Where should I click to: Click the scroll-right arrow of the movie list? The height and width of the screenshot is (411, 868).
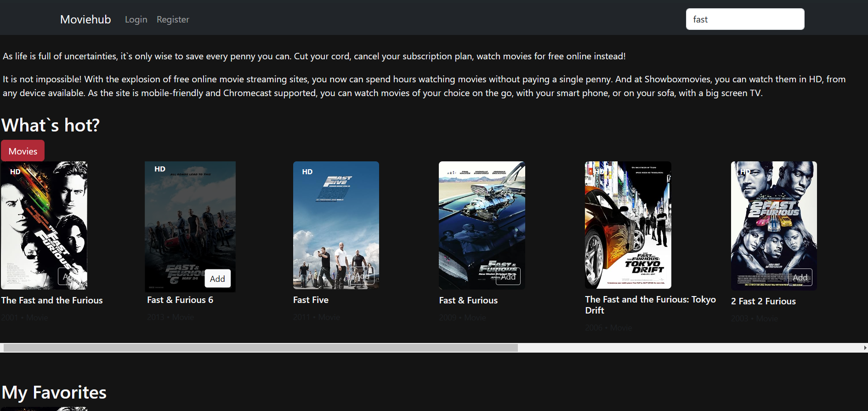(x=865, y=348)
